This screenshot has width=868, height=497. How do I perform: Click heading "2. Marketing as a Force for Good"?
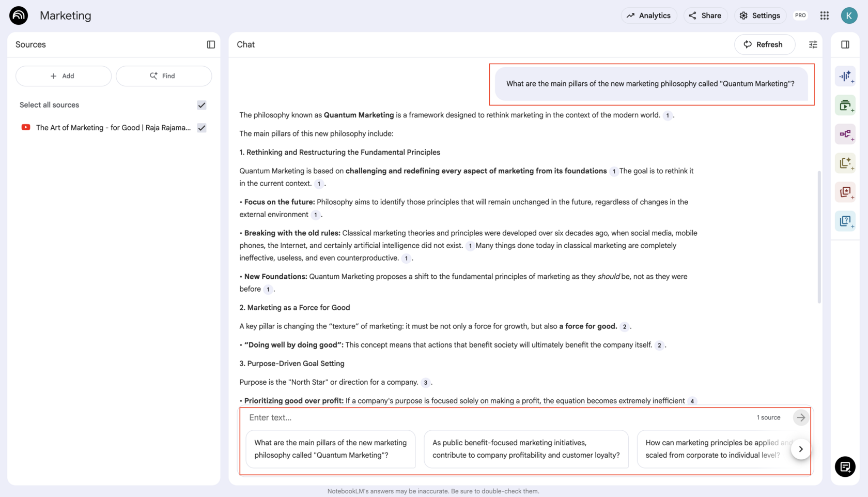click(x=295, y=308)
